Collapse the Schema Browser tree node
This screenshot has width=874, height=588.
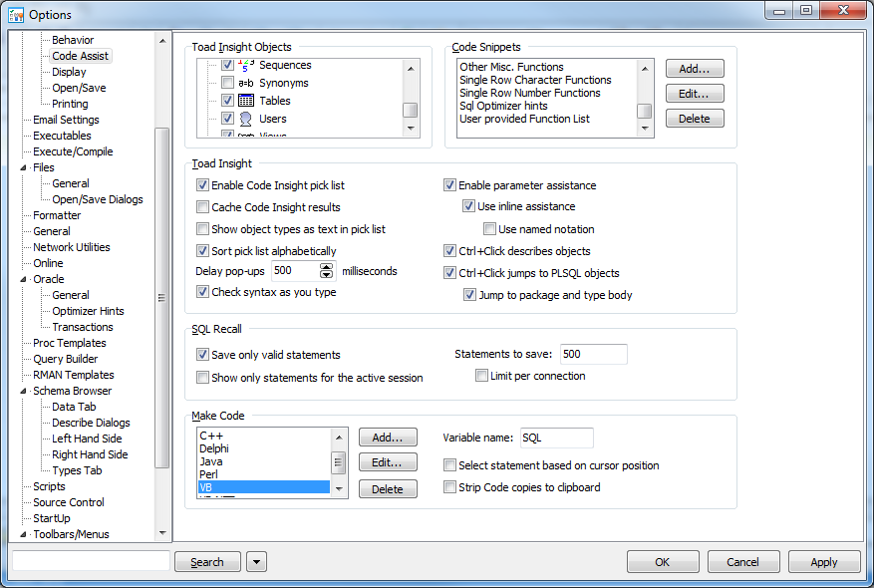[23, 392]
